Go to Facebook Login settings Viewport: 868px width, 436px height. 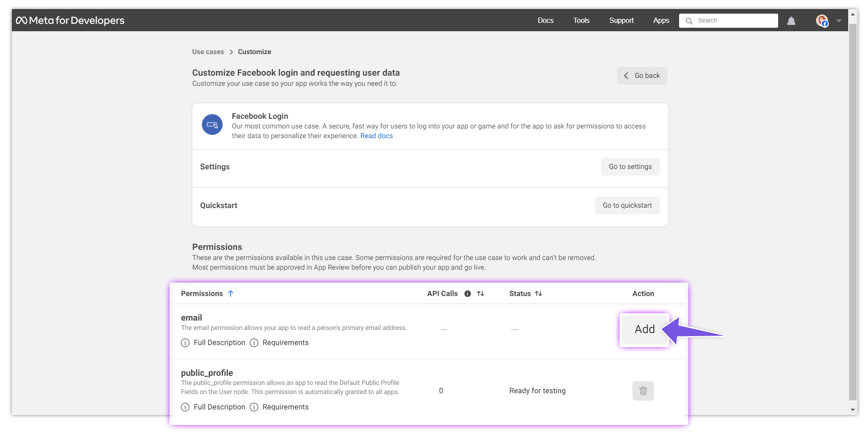[630, 167]
